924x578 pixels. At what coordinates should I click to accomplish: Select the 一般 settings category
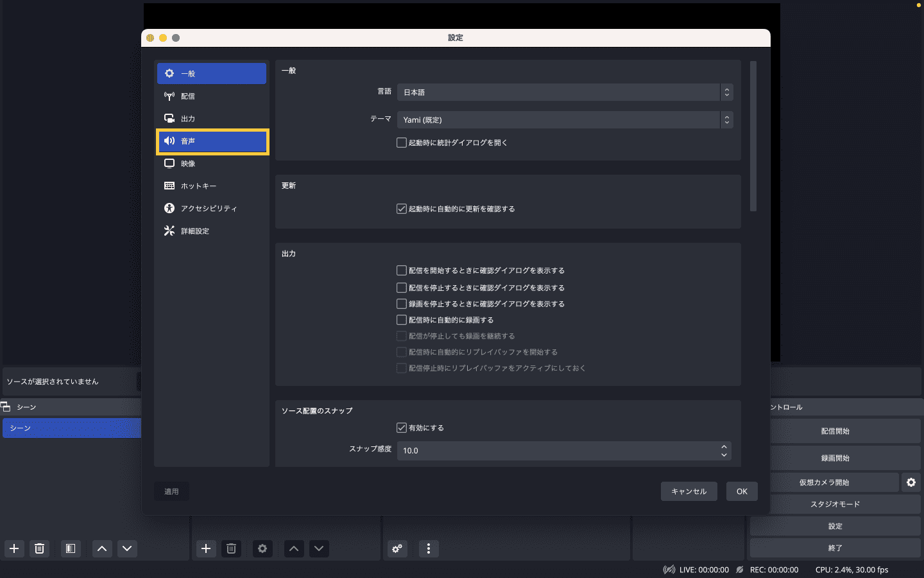point(212,74)
